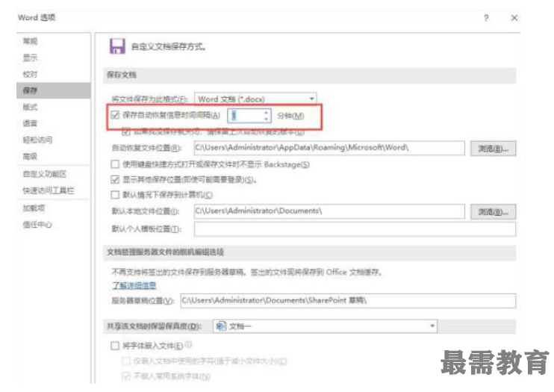554x392 pixels.
Task: Toggle 默认情况下保存到计算机 checkbox
Action: (x=115, y=195)
